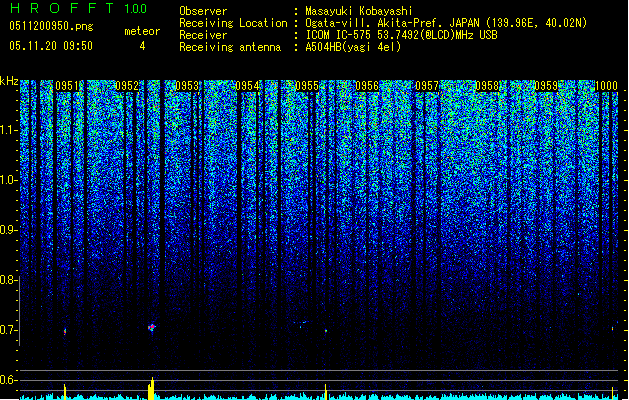
Task: Click the tallest yellow power bar after 0952
Action: [x=151, y=388]
